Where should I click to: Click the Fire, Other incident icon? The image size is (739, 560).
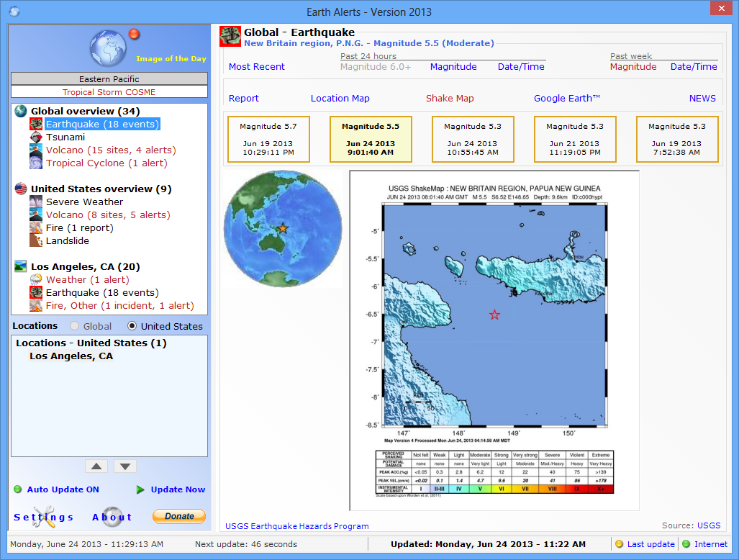point(36,305)
